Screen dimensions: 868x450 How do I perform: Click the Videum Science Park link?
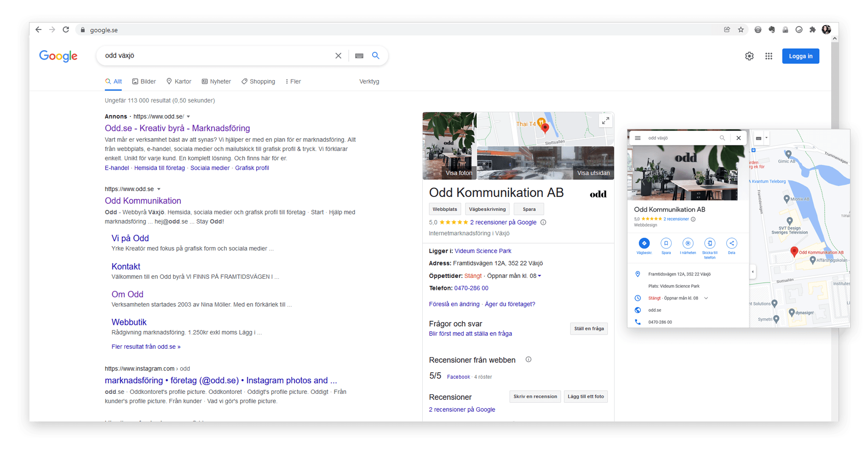pyautogui.click(x=483, y=251)
